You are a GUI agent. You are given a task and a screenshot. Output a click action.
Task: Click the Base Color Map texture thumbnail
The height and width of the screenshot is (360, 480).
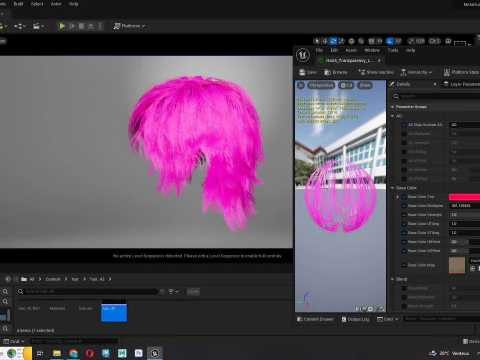(x=457, y=265)
